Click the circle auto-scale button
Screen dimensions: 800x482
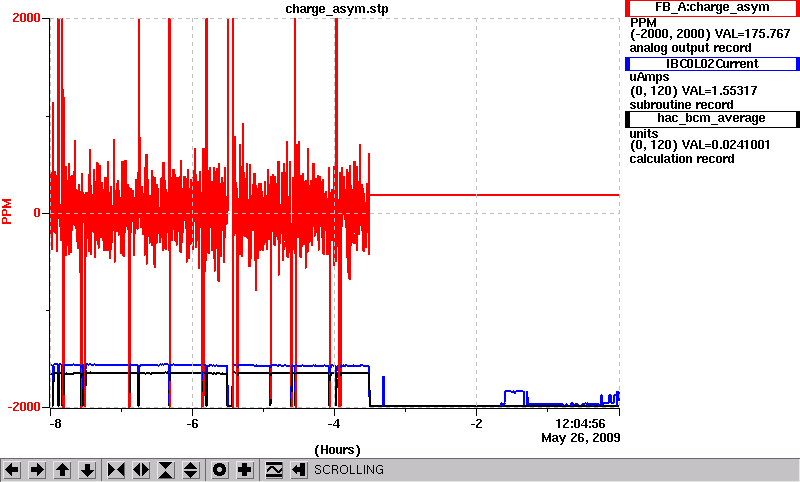(x=220, y=470)
